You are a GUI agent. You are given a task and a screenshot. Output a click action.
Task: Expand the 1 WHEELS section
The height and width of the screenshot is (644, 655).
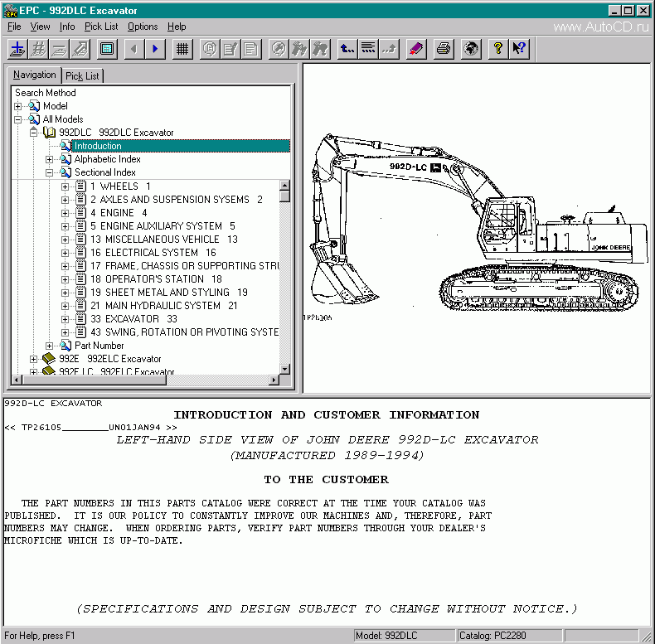(65, 186)
